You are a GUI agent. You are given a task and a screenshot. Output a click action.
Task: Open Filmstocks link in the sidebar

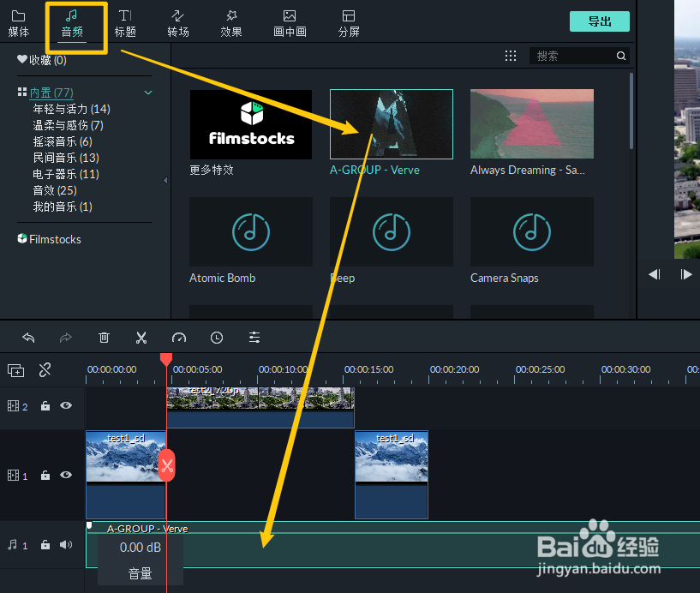(x=49, y=239)
